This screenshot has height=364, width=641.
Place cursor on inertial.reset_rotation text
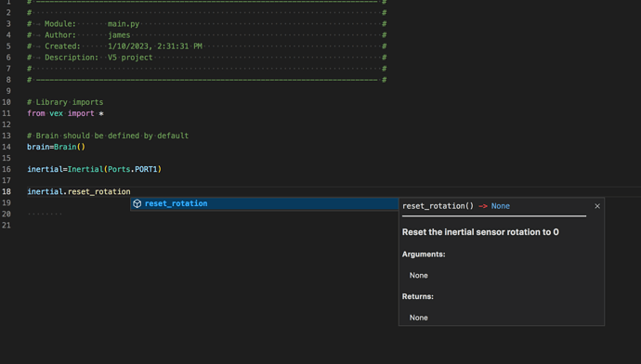(79, 191)
